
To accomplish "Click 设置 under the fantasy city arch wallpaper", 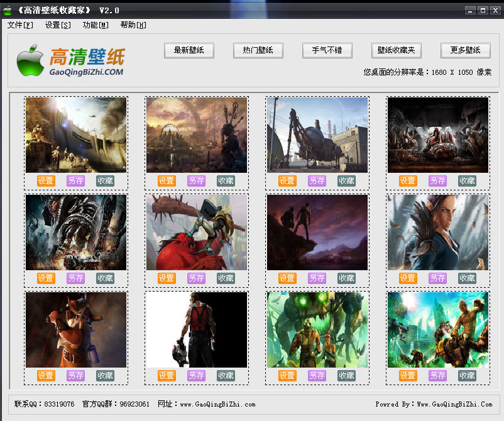I will tap(167, 181).
